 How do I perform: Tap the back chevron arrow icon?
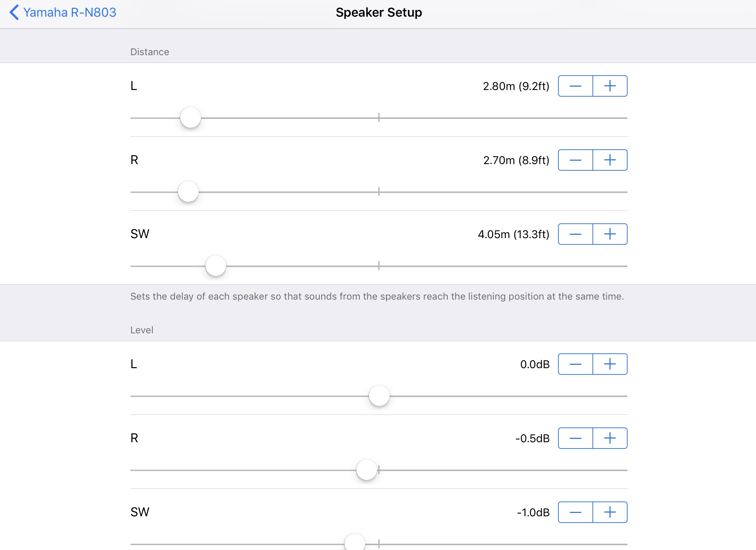[x=14, y=13]
